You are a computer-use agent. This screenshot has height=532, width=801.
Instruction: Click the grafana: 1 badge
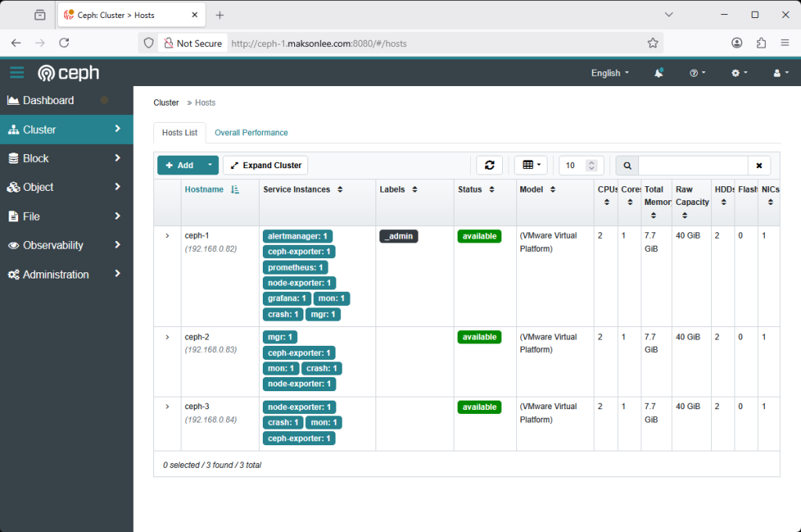286,298
